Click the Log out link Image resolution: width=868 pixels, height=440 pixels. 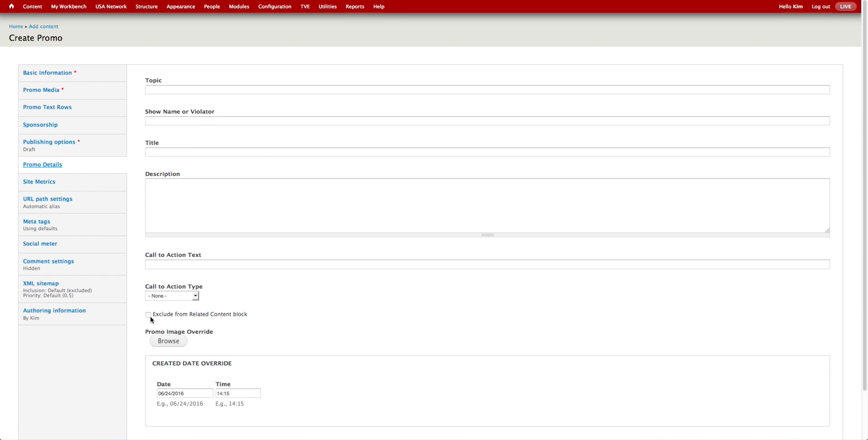pos(820,6)
